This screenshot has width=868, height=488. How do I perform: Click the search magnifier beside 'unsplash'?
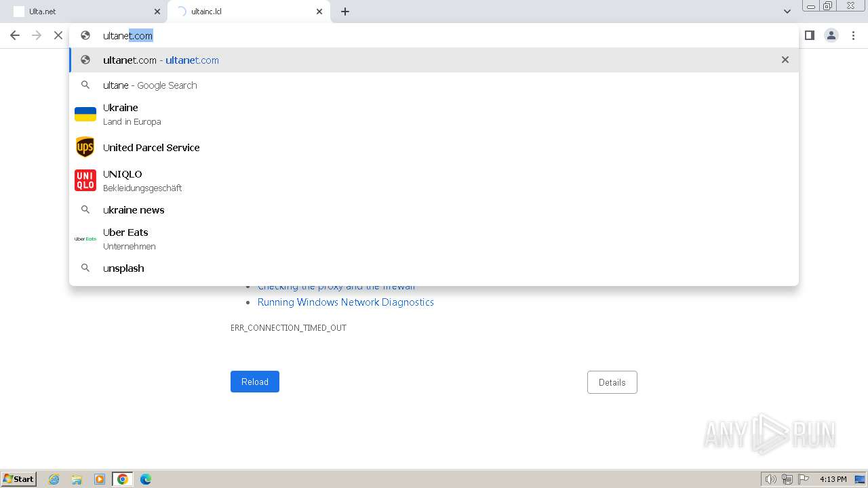pos(85,268)
